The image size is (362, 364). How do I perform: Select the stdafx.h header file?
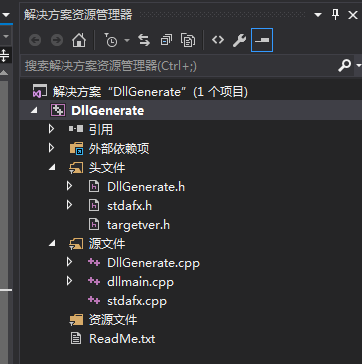[129, 206]
